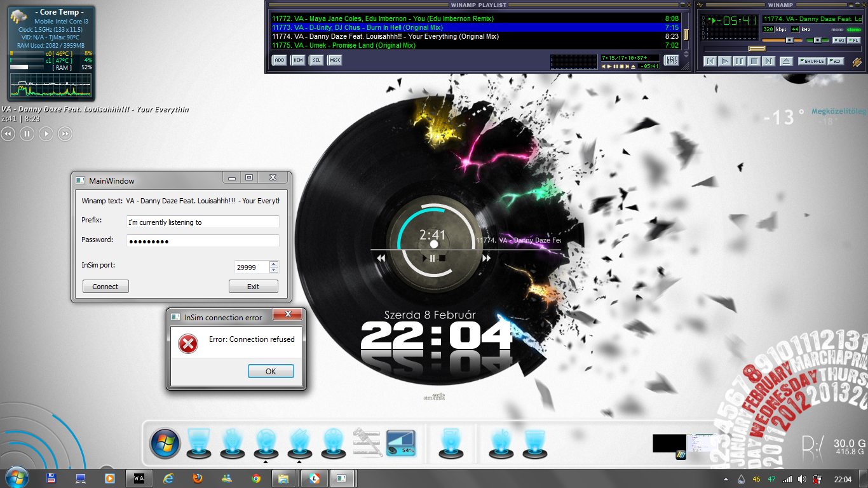Open Internet Explorer from the taskbar

pyautogui.click(x=168, y=478)
